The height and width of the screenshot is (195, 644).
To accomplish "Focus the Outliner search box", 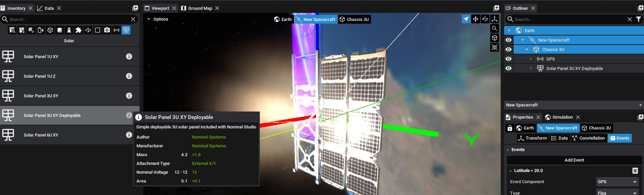I will point(569,19).
